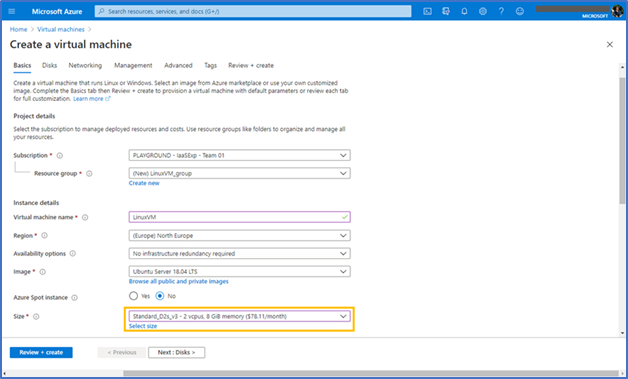Image resolution: width=628 pixels, height=379 pixels.
Task: Select Yes for Azure Spot instance
Action: [x=133, y=296]
